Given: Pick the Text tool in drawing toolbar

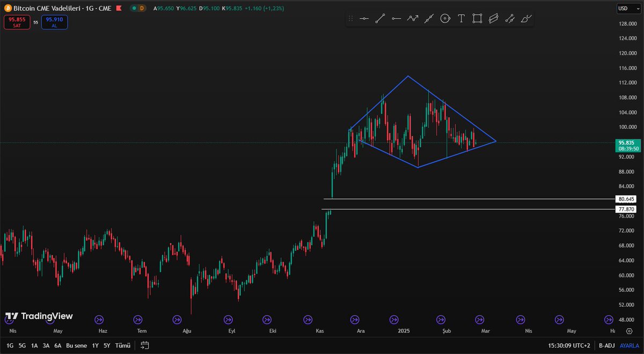Looking at the screenshot, I should [461, 19].
